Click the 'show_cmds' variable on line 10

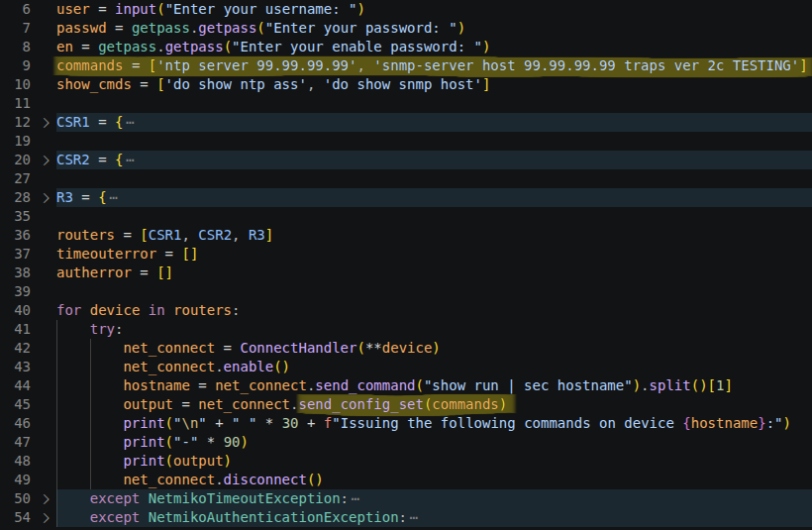pyautogui.click(x=94, y=85)
